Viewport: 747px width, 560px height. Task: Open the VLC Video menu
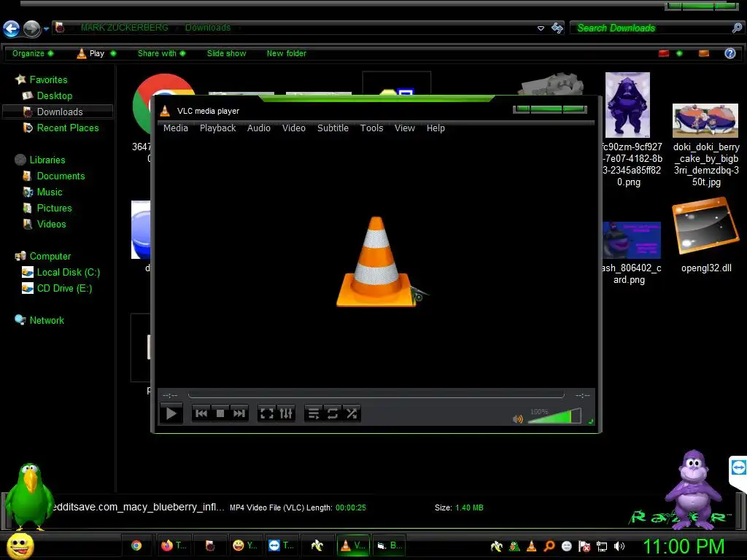click(293, 128)
